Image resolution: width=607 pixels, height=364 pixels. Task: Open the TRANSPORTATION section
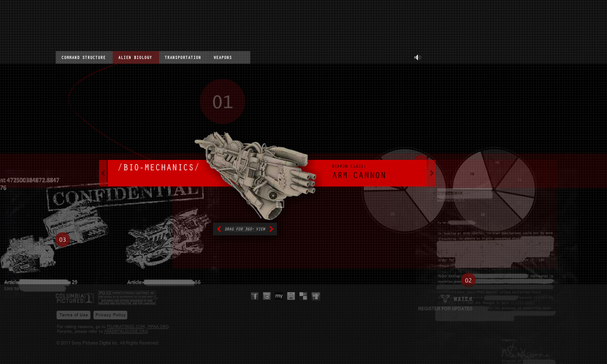tap(183, 57)
